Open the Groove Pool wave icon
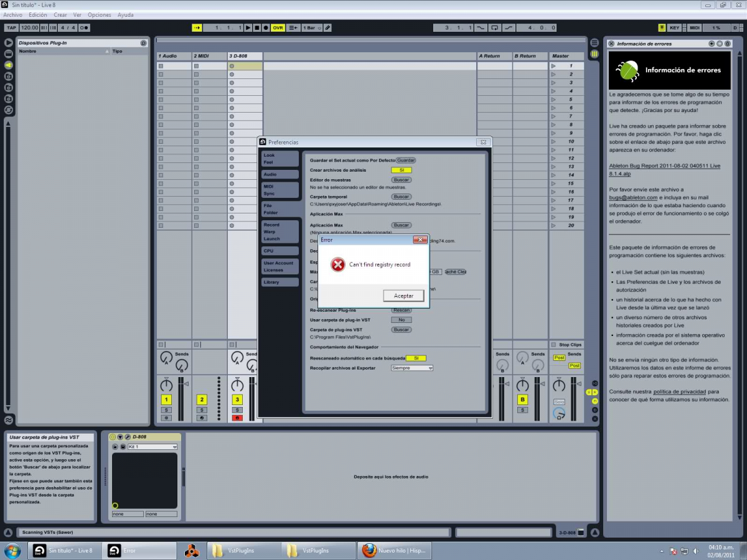 (9, 420)
